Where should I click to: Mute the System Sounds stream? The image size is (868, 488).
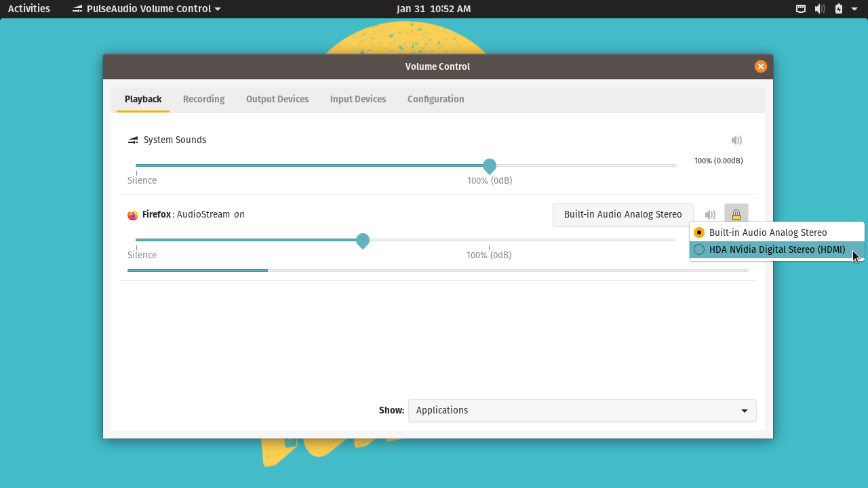coord(736,140)
